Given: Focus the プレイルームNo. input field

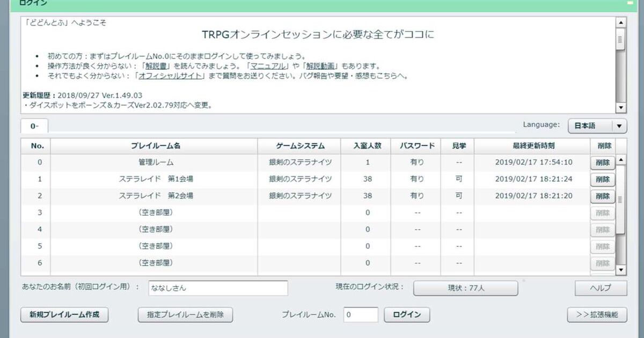Looking at the screenshot, I should (361, 315).
